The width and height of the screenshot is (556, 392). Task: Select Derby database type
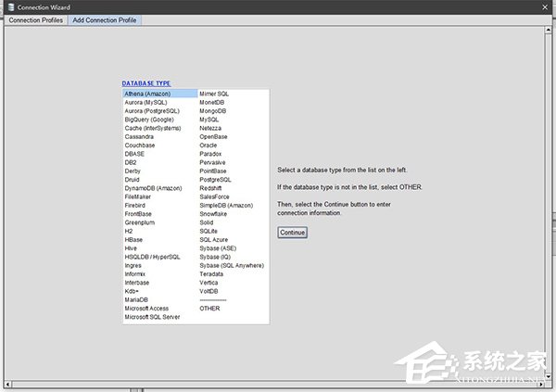tap(133, 171)
